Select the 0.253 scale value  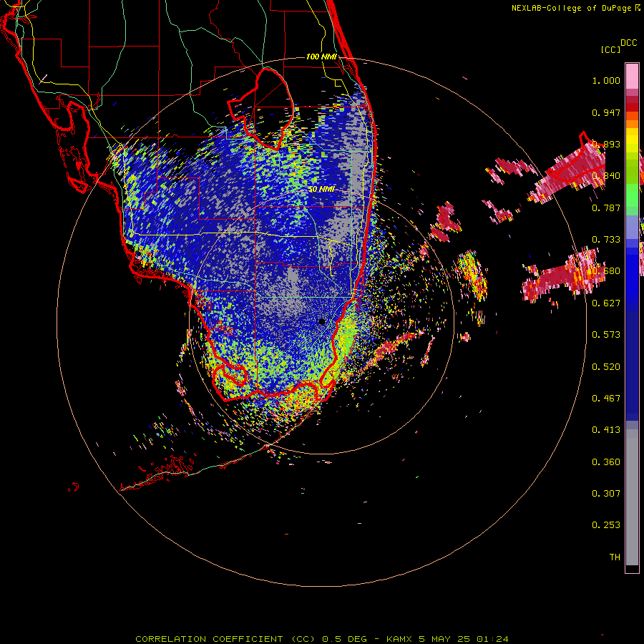606,525
